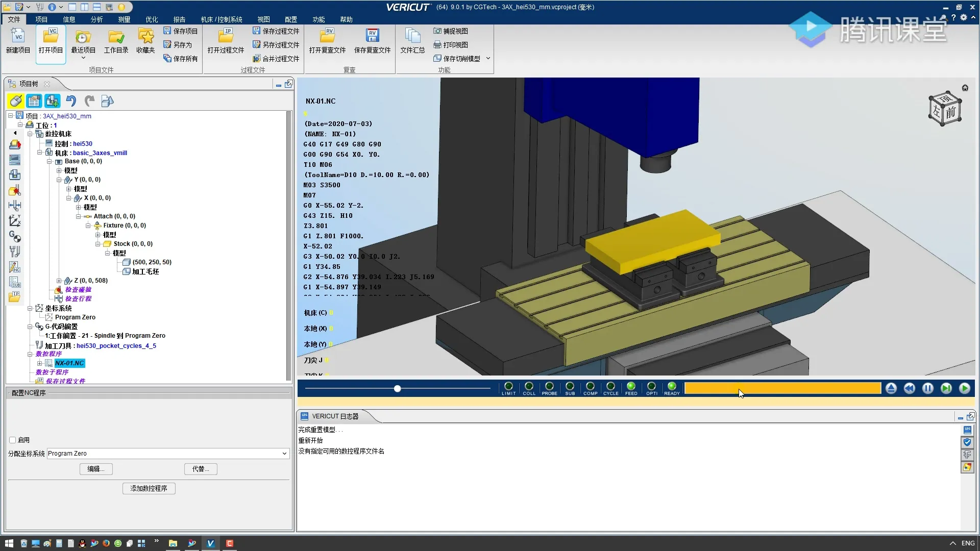This screenshot has height=551, width=980.
Task: Open 最近项目 recent projects icon
Action: click(x=83, y=37)
